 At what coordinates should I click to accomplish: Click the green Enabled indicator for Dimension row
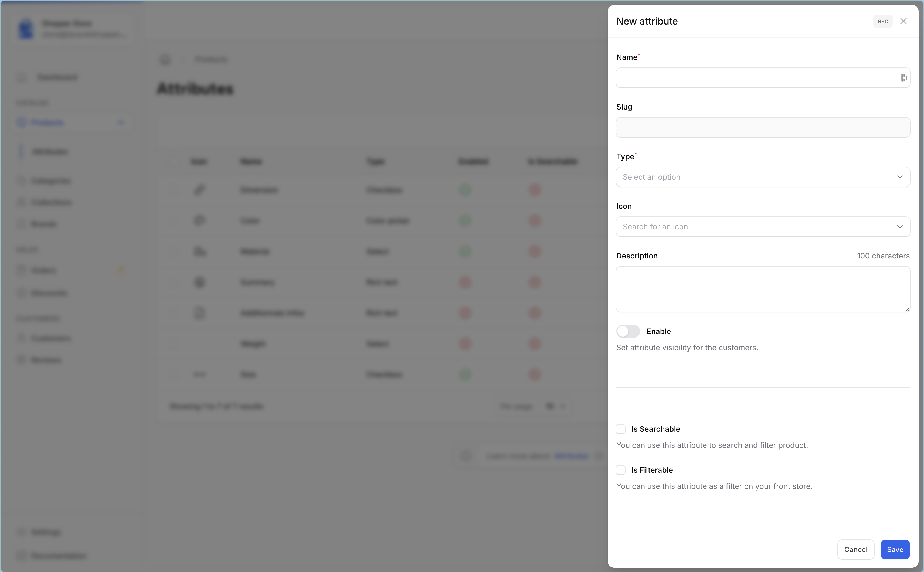coord(465,190)
